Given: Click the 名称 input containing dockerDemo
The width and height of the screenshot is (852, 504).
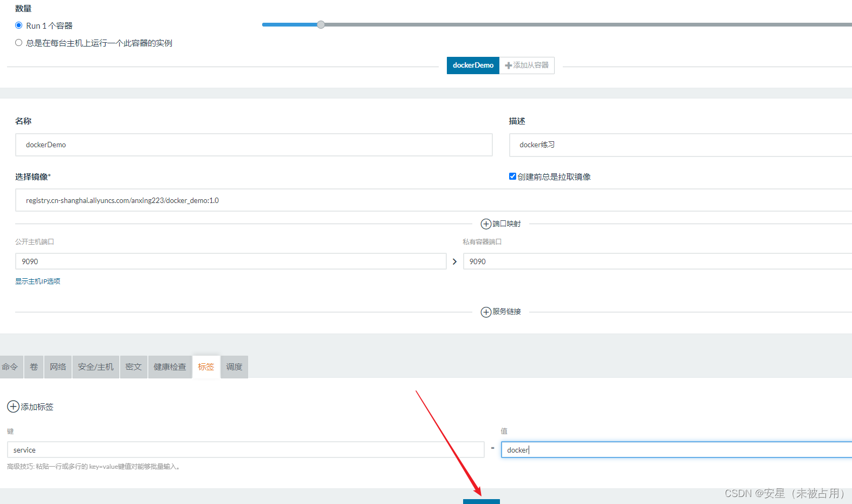Looking at the screenshot, I should pos(254,145).
